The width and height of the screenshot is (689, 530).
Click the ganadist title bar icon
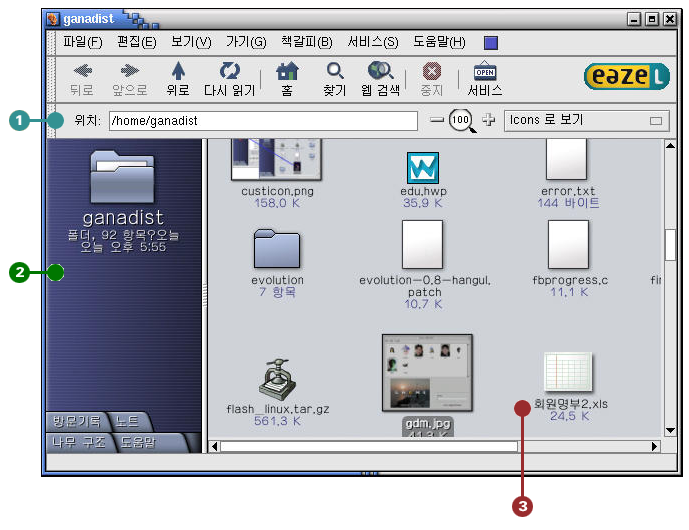coord(53,19)
